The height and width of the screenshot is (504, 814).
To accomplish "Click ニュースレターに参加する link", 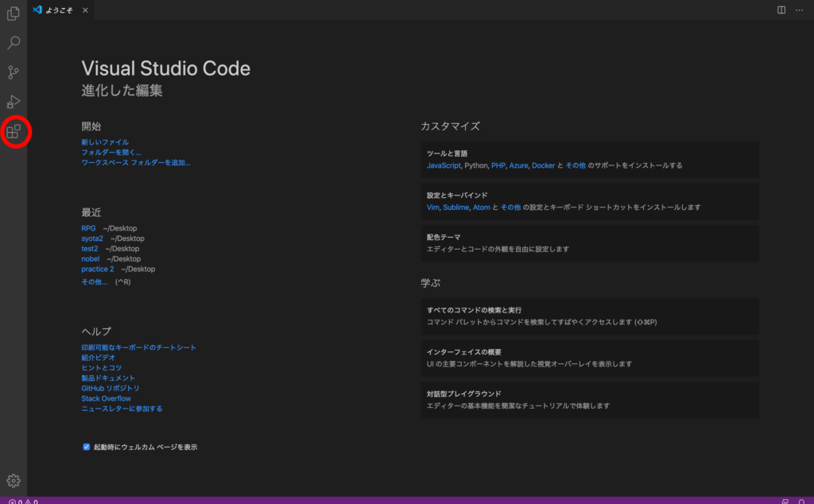I will (122, 409).
